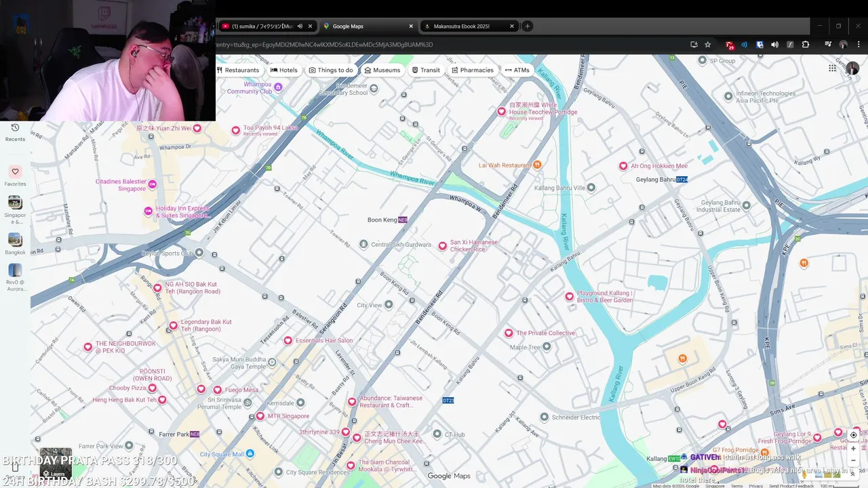Viewport: 868px width, 488px height.
Task: Click the City Square Mall marker
Action: 250,453
